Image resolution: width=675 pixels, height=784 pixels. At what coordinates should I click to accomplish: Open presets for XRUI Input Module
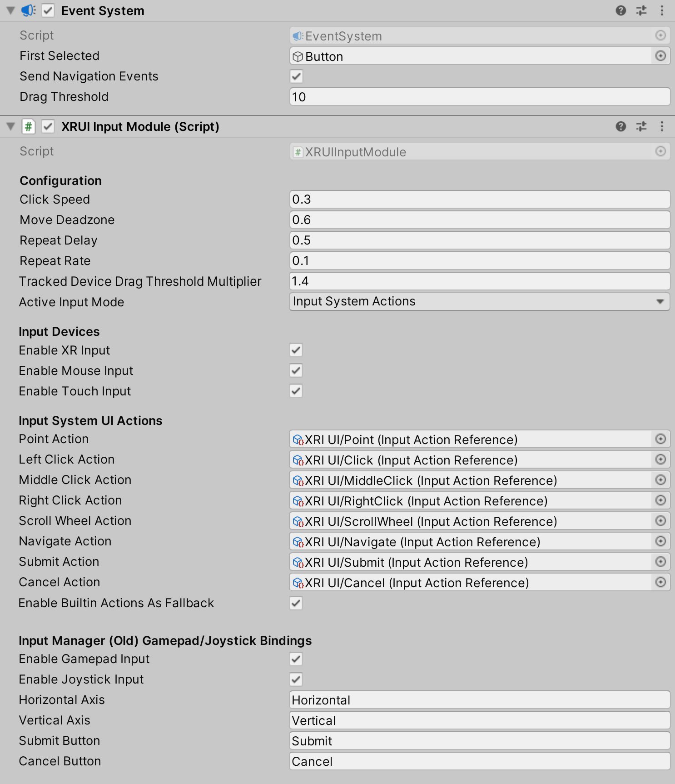coord(641,126)
